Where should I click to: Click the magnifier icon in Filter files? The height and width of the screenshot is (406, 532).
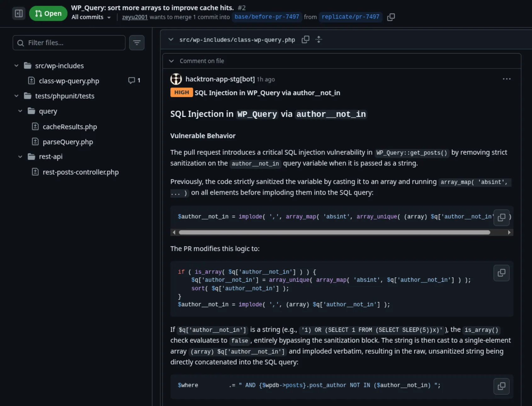[x=20, y=43]
